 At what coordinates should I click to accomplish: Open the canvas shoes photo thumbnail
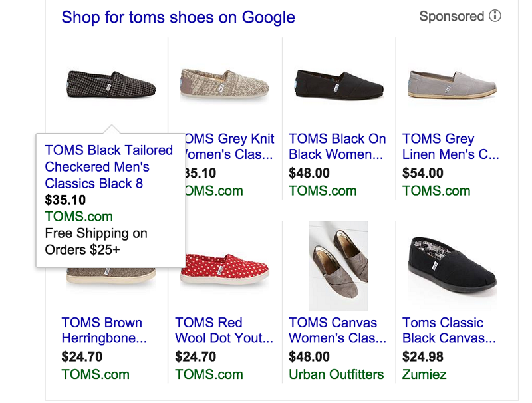pyautogui.click(x=338, y=265)
